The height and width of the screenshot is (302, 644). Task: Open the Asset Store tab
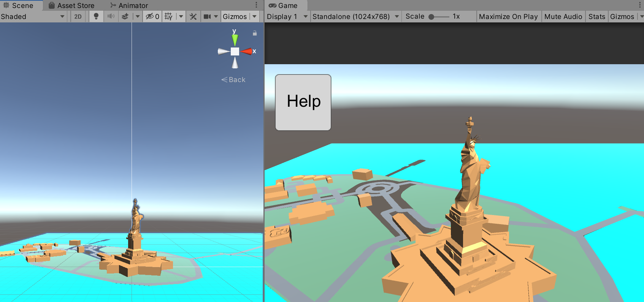click(71, 5)
